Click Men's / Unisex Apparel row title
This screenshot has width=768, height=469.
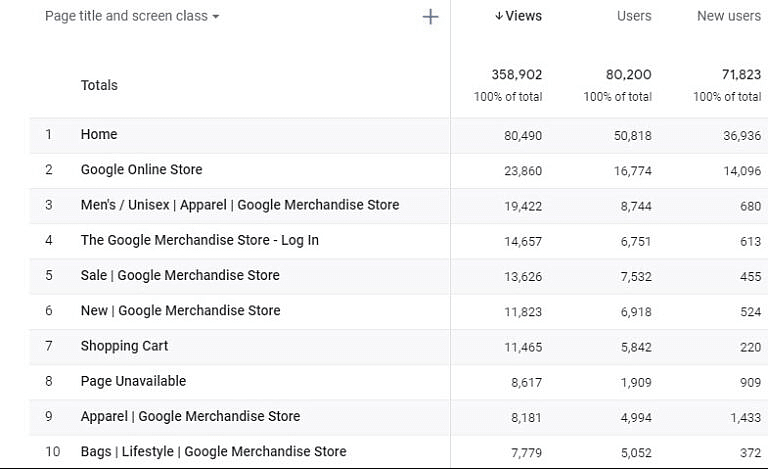(239, 205)
